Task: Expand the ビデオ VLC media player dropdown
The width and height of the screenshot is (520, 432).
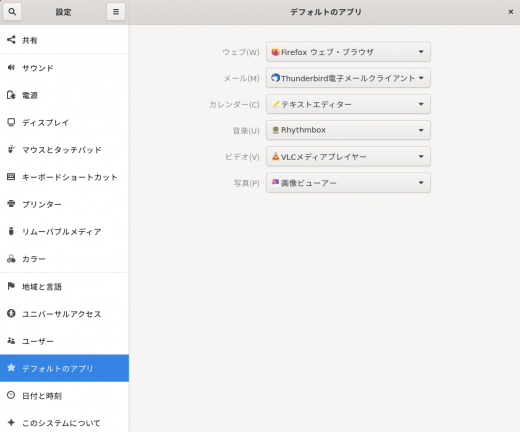Action: pyautogui.click(x=348, y=156)
